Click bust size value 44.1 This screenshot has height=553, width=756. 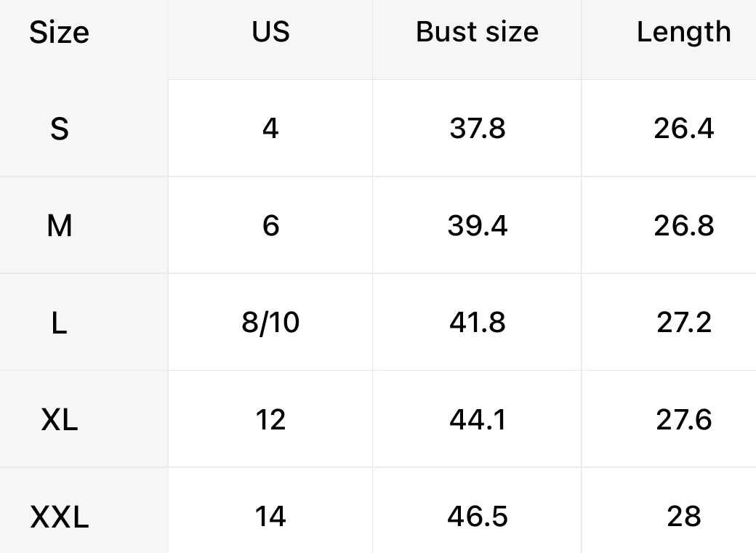coord(477,420)
